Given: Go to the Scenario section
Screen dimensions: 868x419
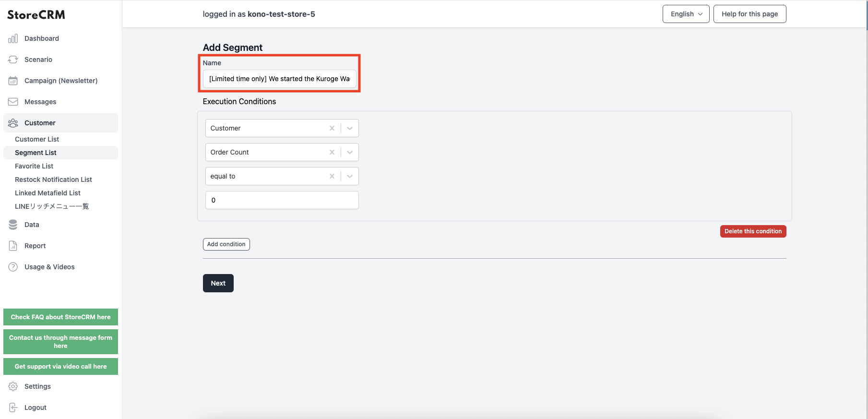Looking at the screenshot, I should pos(60,60).
